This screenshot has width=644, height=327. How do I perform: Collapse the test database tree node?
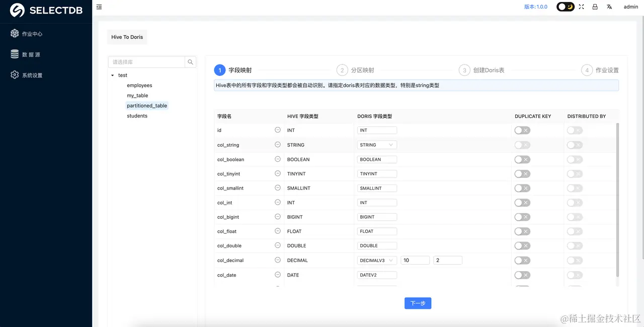tap(112, 75)
